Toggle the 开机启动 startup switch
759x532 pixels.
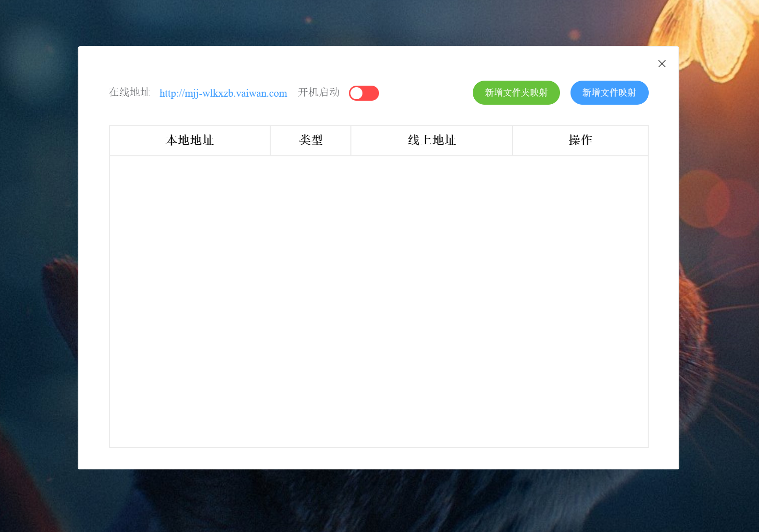(363, 93)
